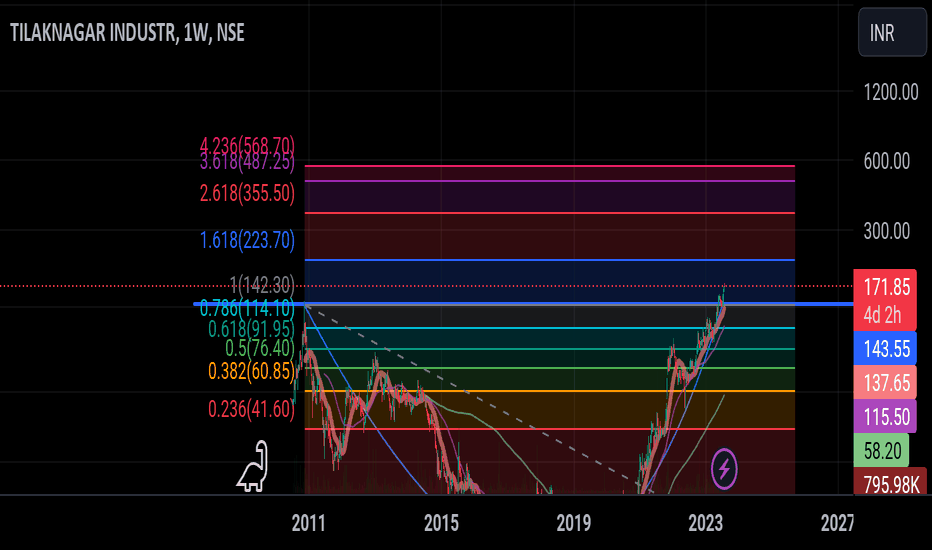This screenshot has height=550, width=932.
Task: Click the 143.55 blue price label
Action: pos(886,349)
